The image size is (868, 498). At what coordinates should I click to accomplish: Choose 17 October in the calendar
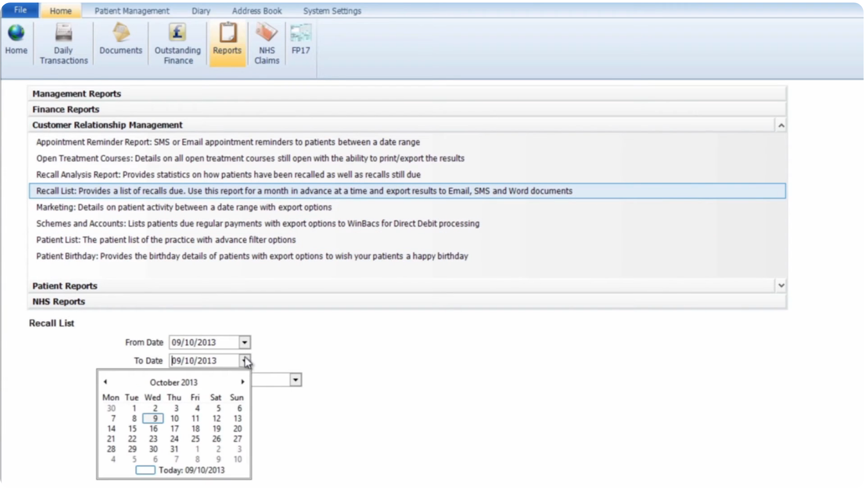(175, 429)
